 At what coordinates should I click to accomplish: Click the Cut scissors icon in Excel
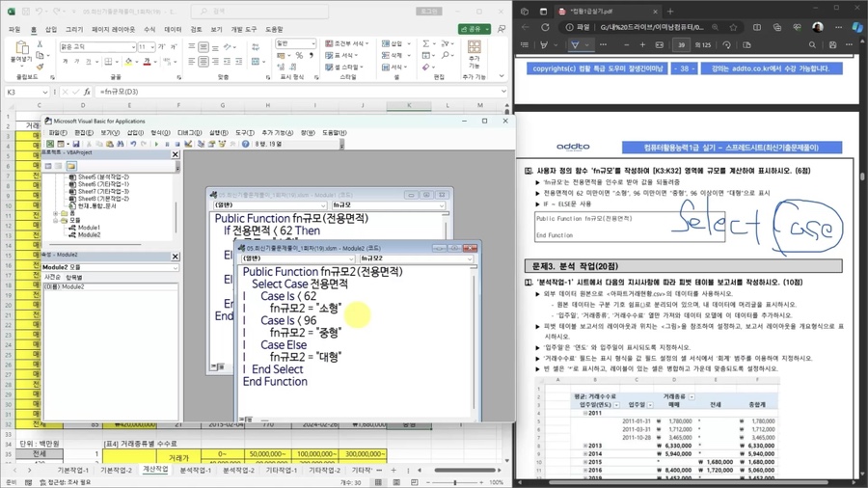pos(40,43)
